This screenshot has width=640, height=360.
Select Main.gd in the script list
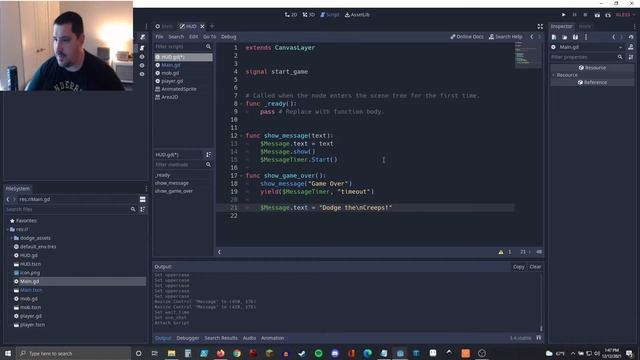183,65
